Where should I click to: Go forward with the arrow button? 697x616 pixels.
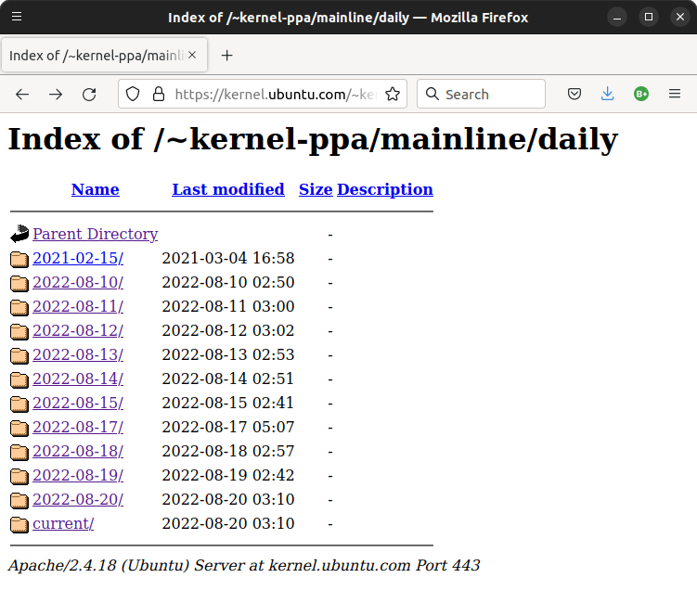[56, 95]
